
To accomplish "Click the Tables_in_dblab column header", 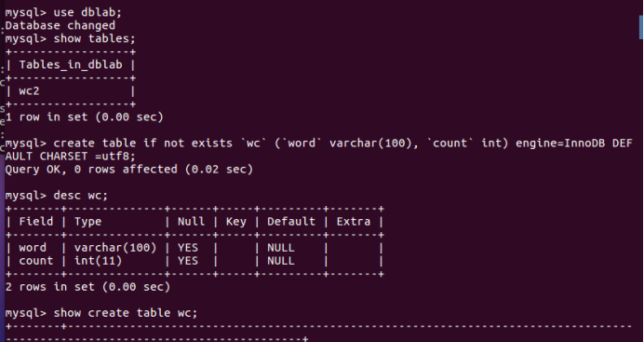I will [71, 65].
